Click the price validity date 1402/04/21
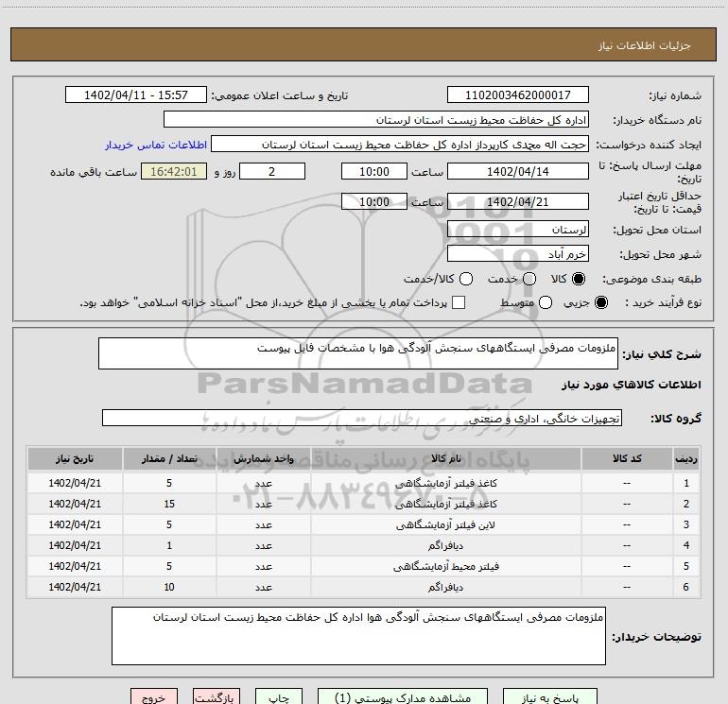This screenshot has height=704, width=728. [x=518, y=201]
